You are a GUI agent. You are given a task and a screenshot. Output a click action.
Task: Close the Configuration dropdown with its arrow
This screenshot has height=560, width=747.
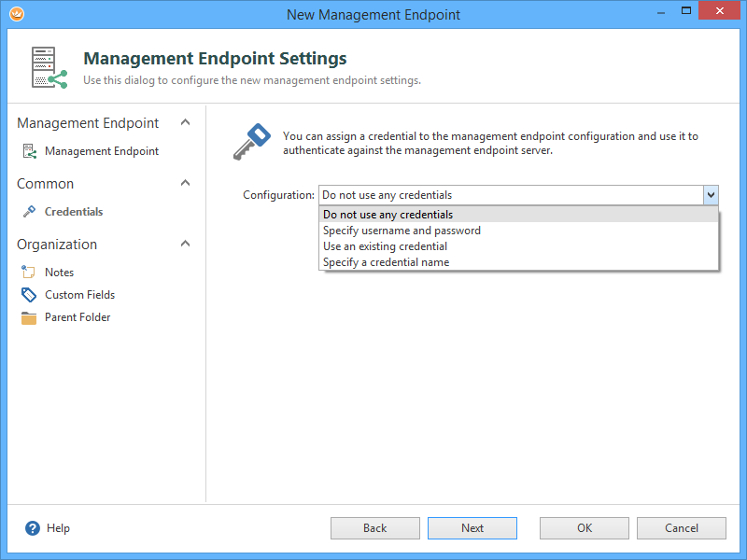tap(711, 195)
